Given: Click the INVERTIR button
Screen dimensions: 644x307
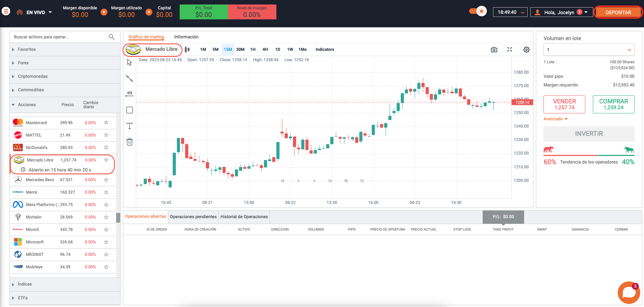Looking at the screenshot, I should pyautogui.click(x=589, y=134).
